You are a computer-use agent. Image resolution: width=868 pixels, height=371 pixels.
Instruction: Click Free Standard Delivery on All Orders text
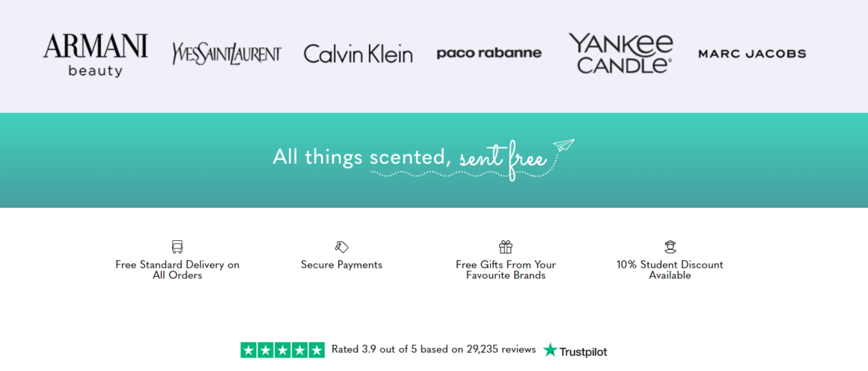(177, 270)
